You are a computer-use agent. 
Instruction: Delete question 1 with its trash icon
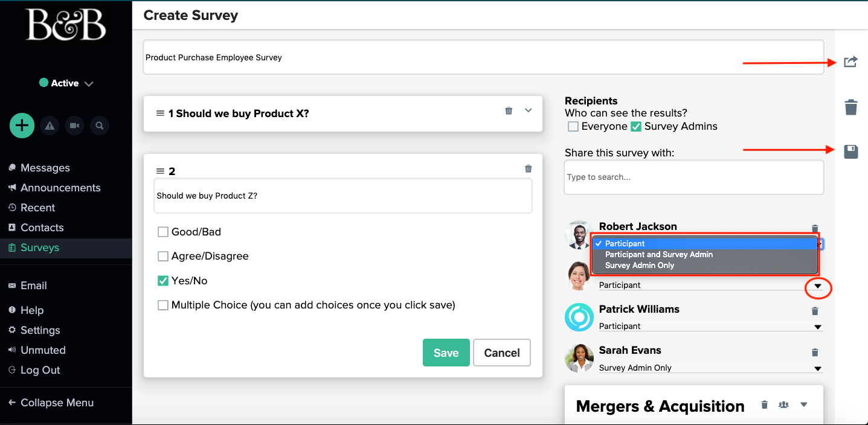click(509, 110)
